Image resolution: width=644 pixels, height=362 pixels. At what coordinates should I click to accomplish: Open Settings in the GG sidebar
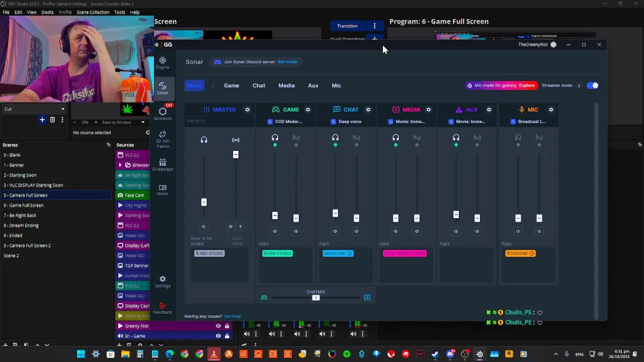163,282
